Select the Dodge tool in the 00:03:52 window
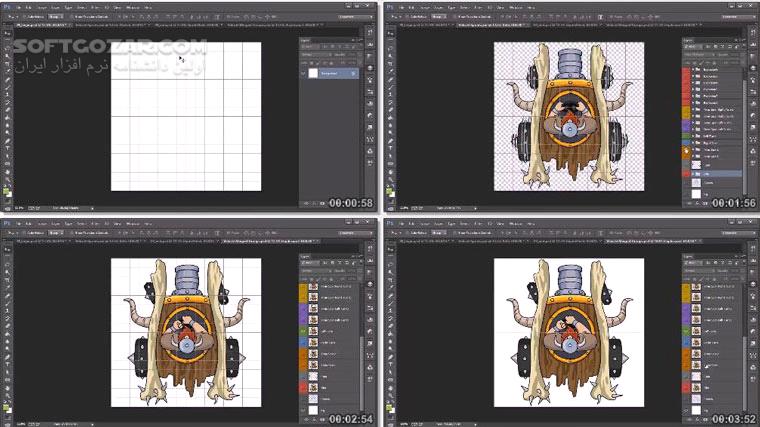Viewport: 760px width, 427px height. pos(390,348)
